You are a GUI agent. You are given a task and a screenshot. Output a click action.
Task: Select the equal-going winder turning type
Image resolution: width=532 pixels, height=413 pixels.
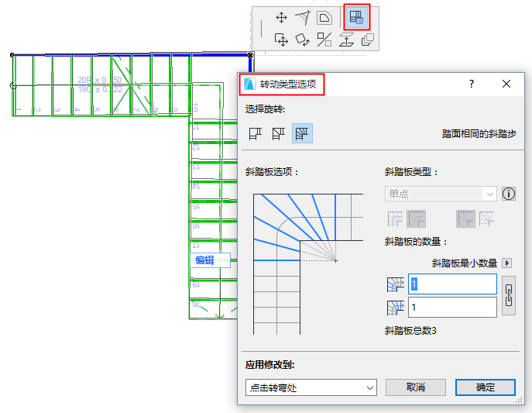(x=302, y=133)
